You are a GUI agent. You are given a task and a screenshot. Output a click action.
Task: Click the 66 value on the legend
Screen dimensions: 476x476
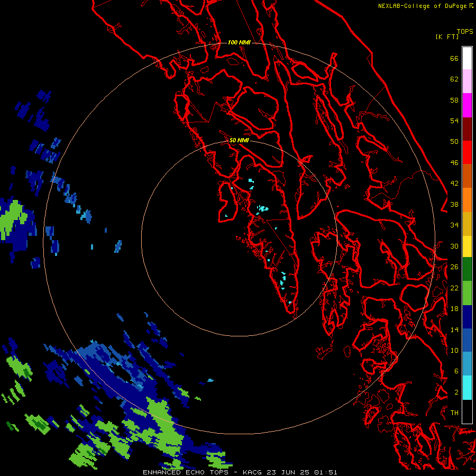pos(454,59)
